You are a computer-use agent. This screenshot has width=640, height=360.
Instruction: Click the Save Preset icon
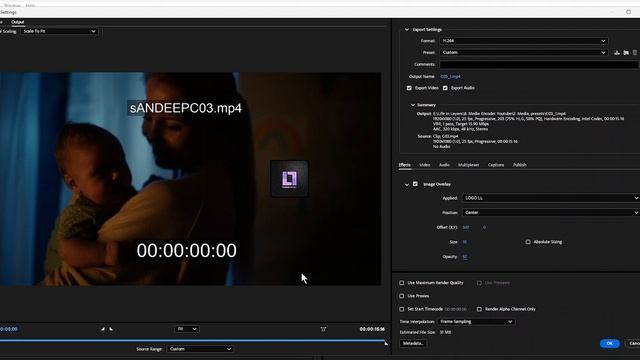(617, 53)
